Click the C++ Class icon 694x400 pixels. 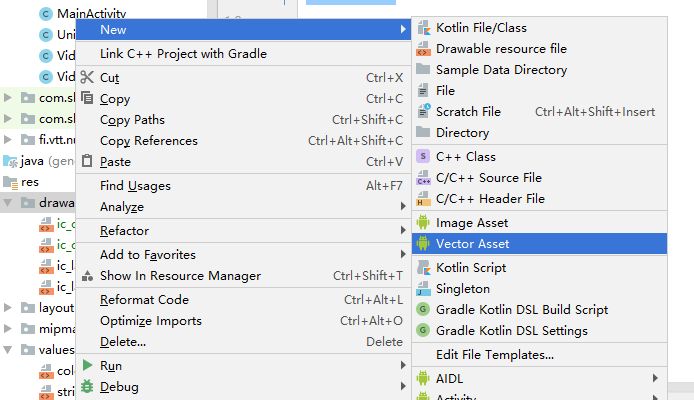[x=423, y=156]
